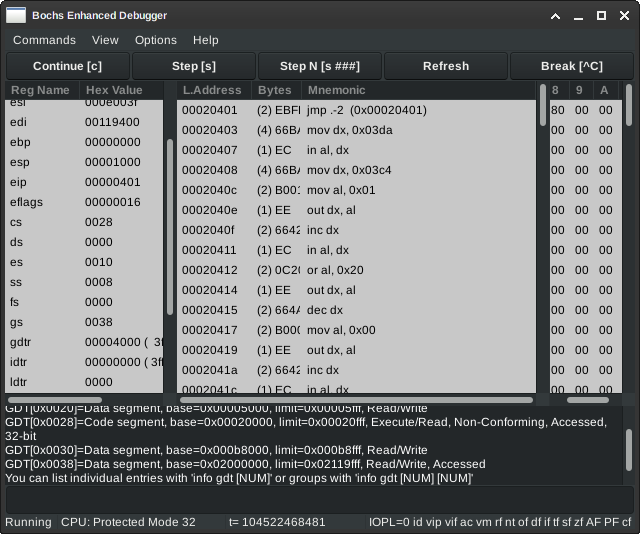Select instruction at address 00020407

pyautogui.click(x=356, y=150)
